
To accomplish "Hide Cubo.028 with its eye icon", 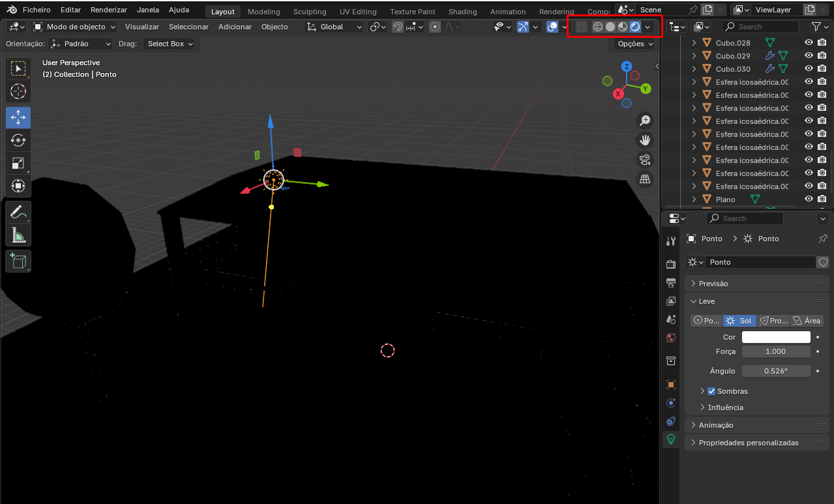I will 809,42.
